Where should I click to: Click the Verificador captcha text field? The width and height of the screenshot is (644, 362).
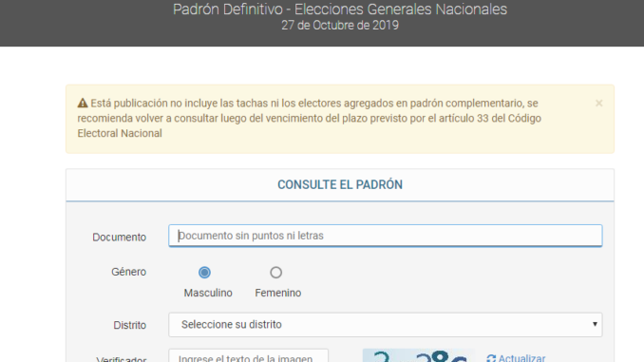coord(249,356)
